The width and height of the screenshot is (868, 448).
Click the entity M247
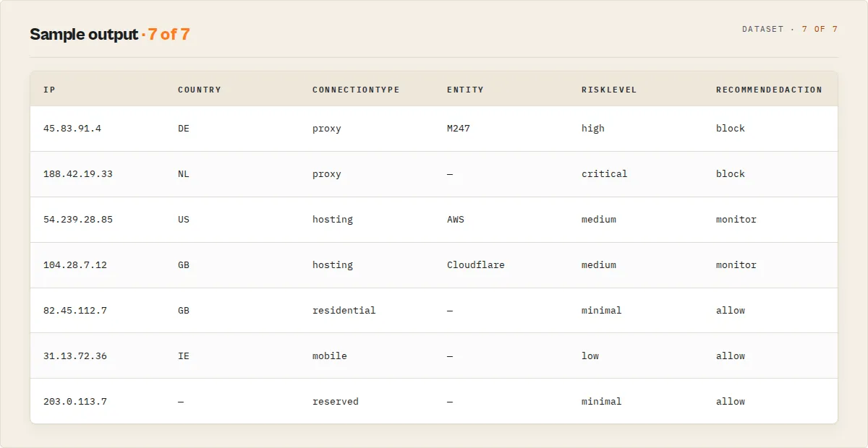coord(459,129)
